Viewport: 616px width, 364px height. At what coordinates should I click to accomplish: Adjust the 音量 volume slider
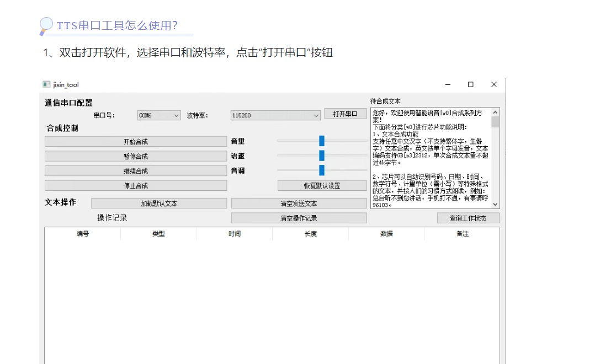coord(322,141)
